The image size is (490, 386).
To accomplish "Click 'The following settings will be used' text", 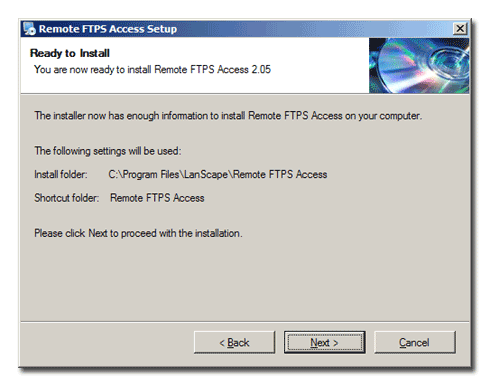I will pos(108,151).
